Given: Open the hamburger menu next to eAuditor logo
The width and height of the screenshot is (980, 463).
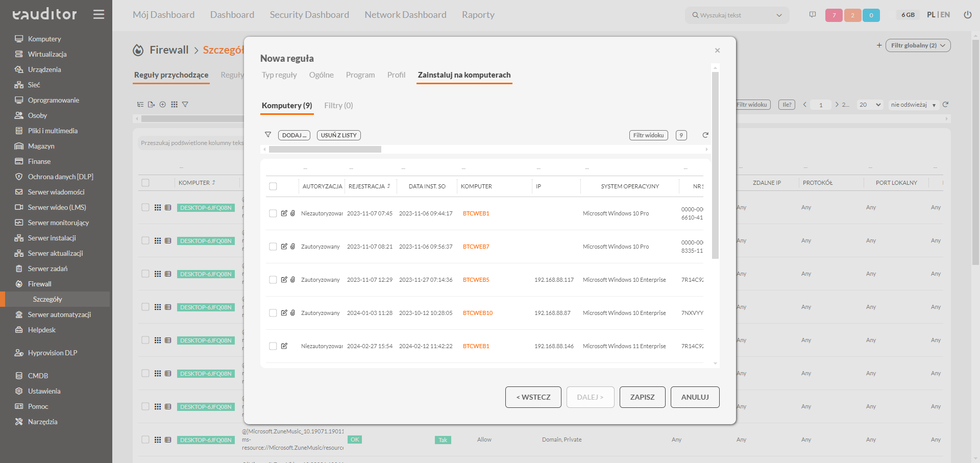Looking at the screenshot, I should [x=99, y=14].
